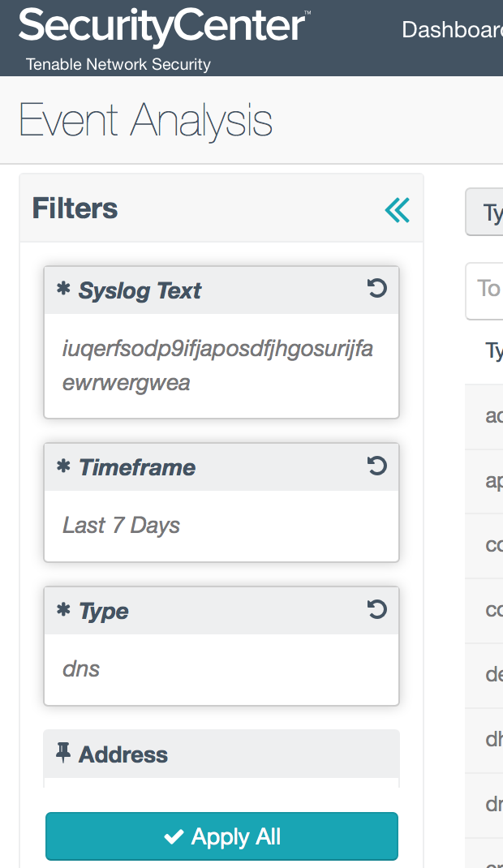503x868 pixels.
Task: Select the Type filter header
Action: pyautogui.click(x=221, y=611)
